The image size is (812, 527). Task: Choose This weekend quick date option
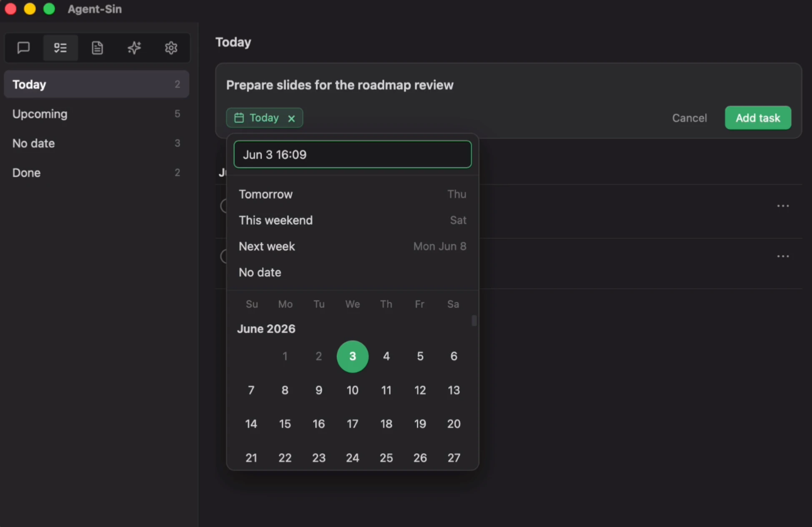pyautogui.click(x=353, y=220)
